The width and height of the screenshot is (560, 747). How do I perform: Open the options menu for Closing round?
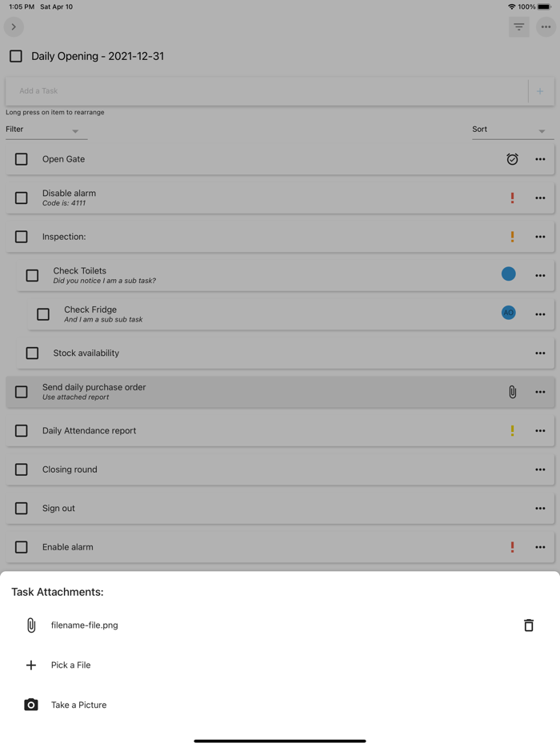(x=540, y=469)
